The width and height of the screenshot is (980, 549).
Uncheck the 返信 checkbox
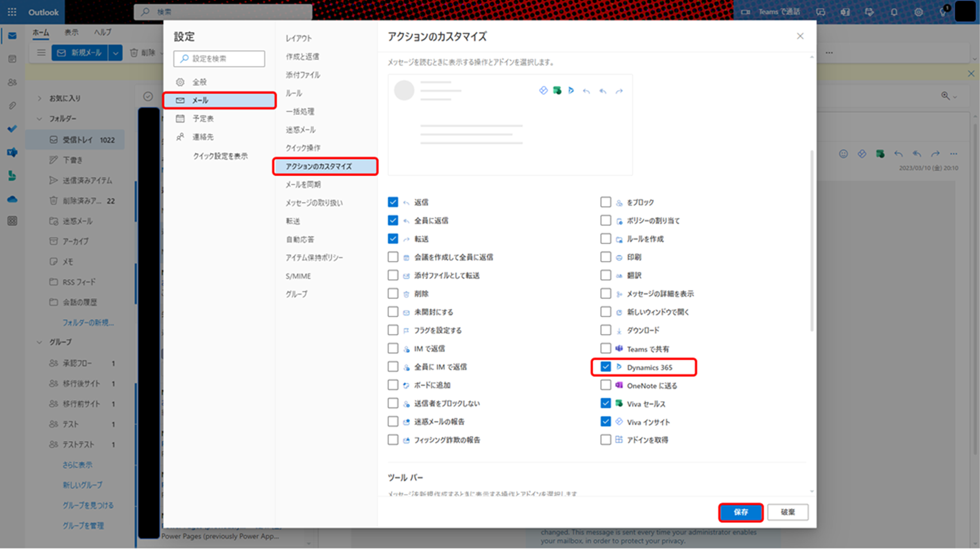point(393,202)
